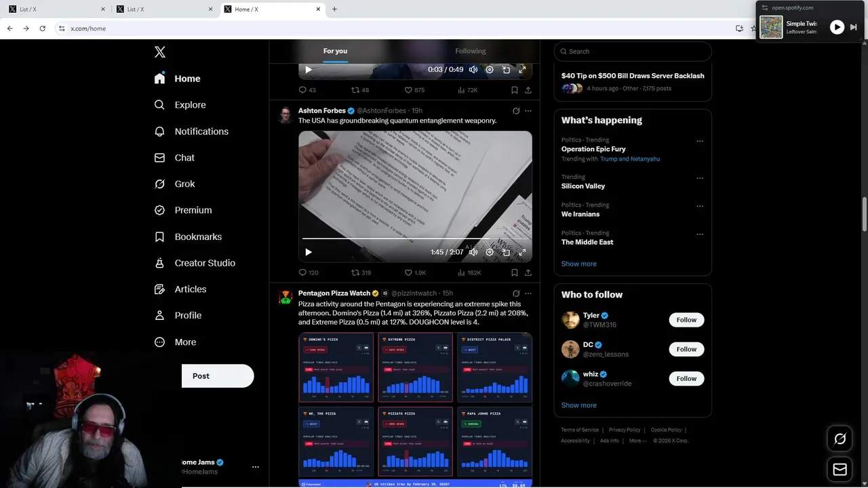Open Grok in the sidebar

pos(174,184)
